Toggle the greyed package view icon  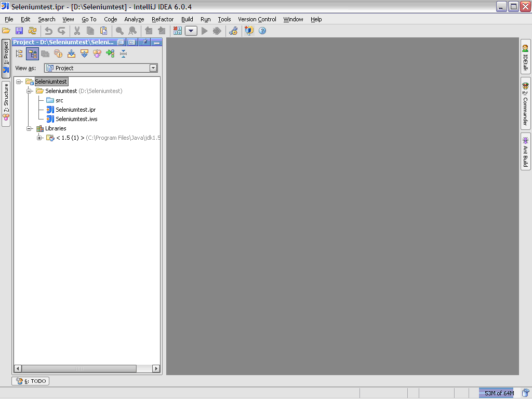click(46, 54)
